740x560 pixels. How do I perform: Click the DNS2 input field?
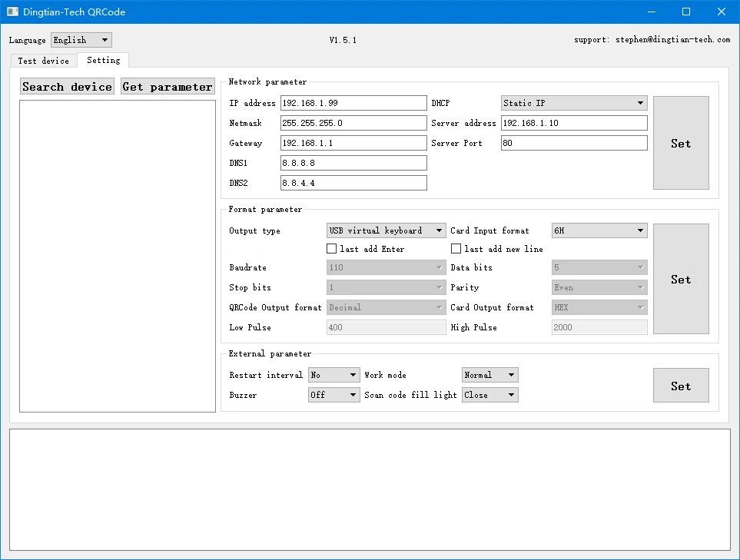click(x=353, y=183)
